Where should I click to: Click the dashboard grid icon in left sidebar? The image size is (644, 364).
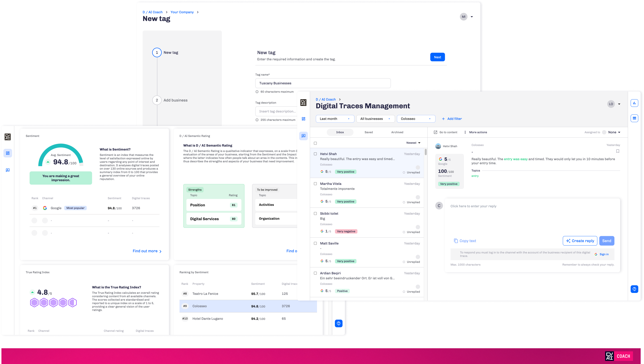click(8, 153)
